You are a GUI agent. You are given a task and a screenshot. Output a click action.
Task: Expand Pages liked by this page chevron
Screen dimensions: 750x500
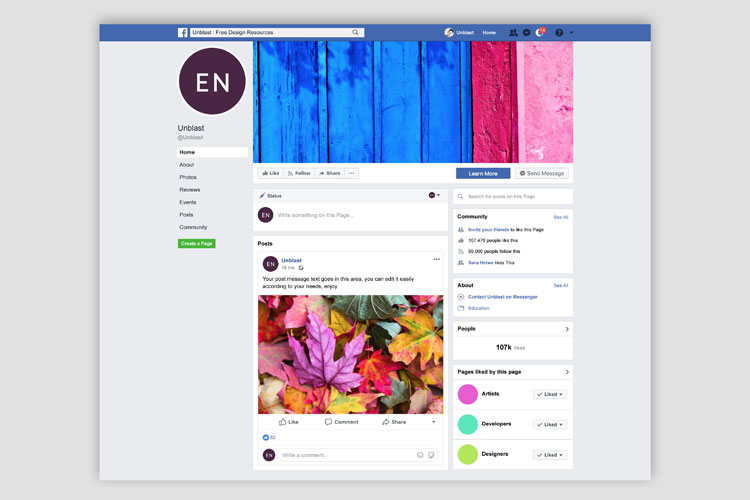tap(567, 372)
